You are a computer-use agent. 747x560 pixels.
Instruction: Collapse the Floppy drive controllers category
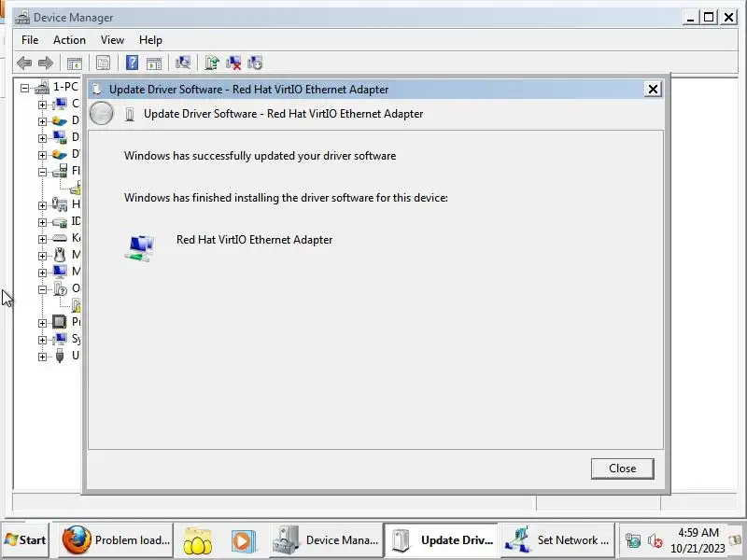click(x=42, y=172)
